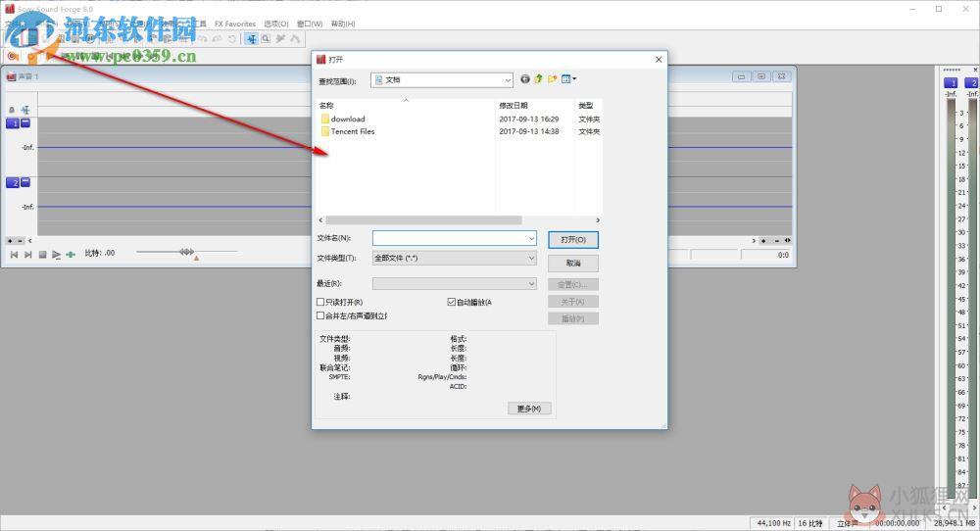The width and height of the screenshot is (980, 531).
Task: Open the 最近 folders dropdown
Action: pos(531,283)
